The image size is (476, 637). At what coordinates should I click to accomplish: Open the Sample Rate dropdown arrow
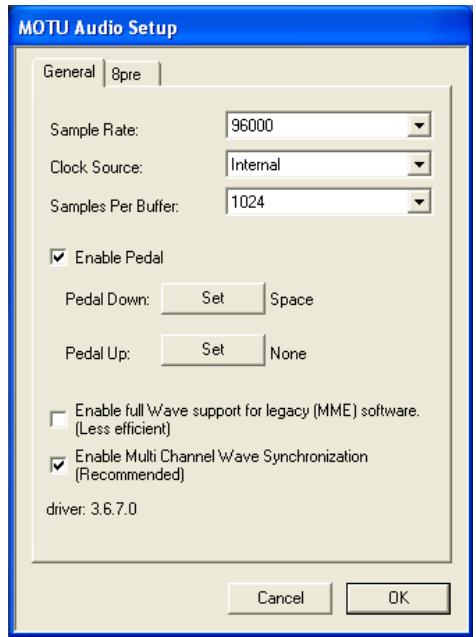click(419, 126)
